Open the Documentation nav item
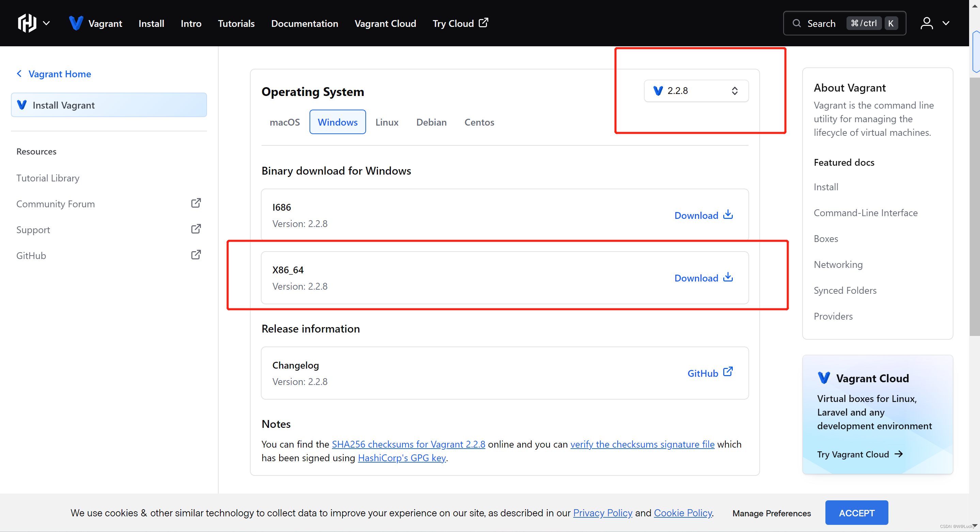Viewport: 980px width, 532px height. coord(304,23)
